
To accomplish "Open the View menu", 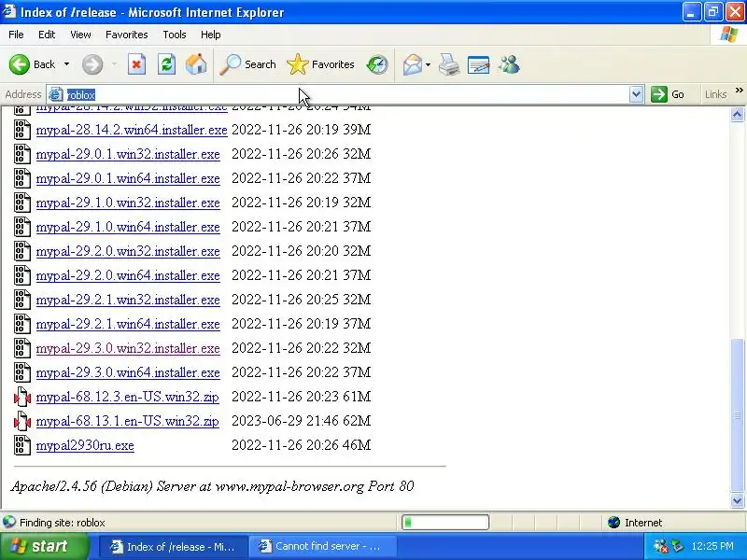I will [x=80, y=35].
